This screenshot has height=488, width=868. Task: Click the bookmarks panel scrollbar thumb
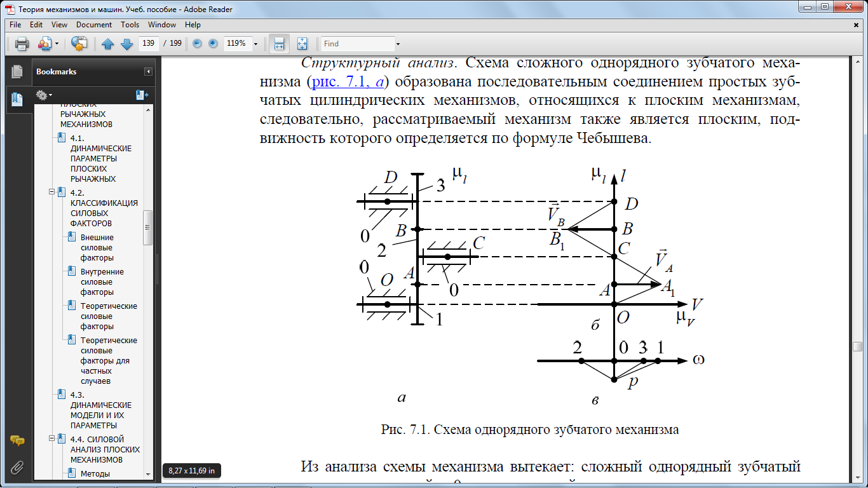(x=149, y=227)
